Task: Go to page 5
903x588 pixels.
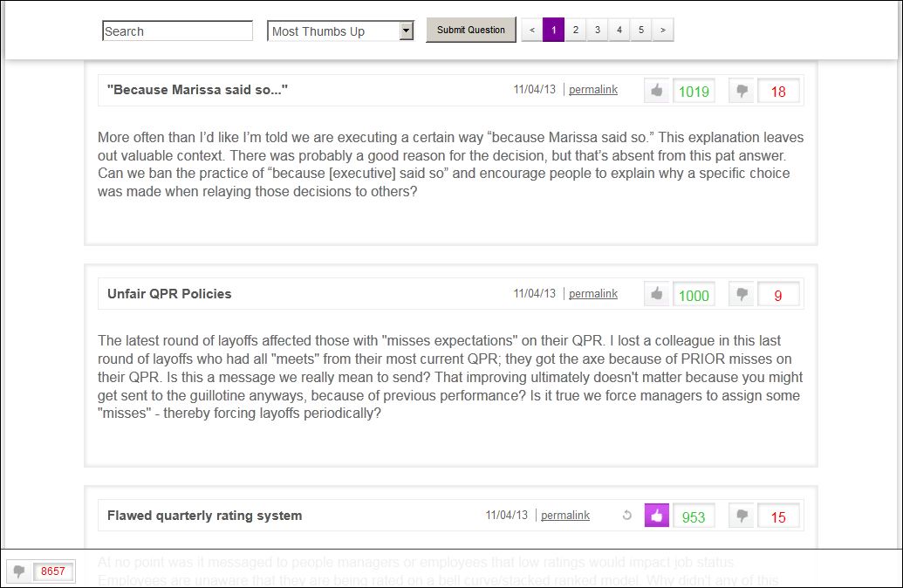Action: [x=641, y=30]
